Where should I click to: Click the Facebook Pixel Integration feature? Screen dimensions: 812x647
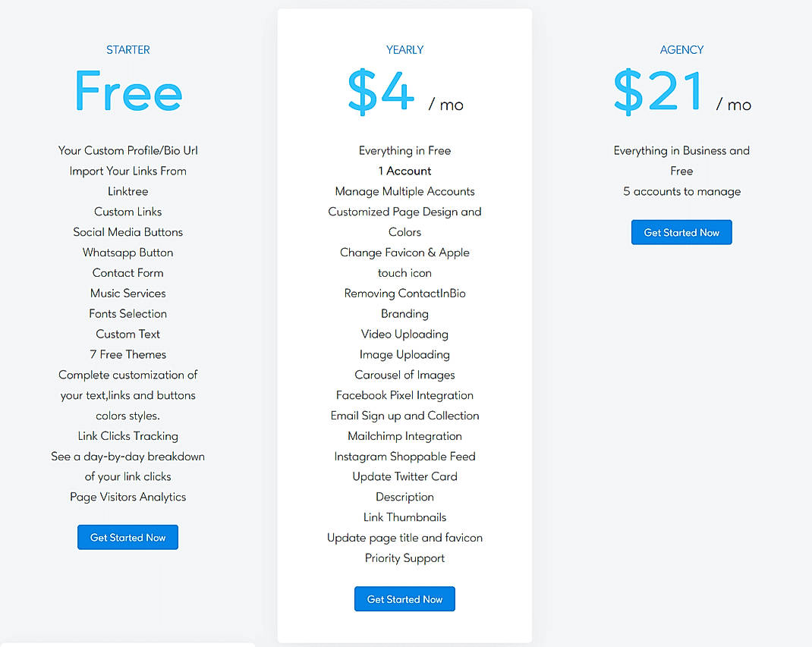pos(404,394)
